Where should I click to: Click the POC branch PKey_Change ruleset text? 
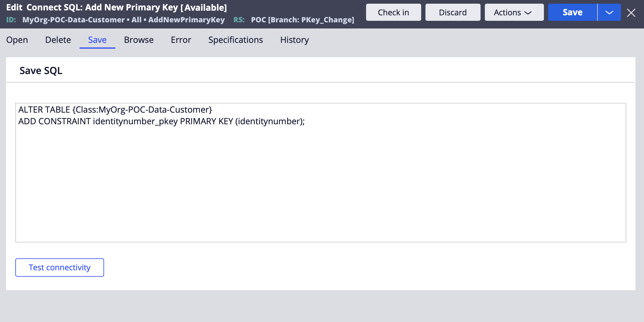(x=302, y=20)
